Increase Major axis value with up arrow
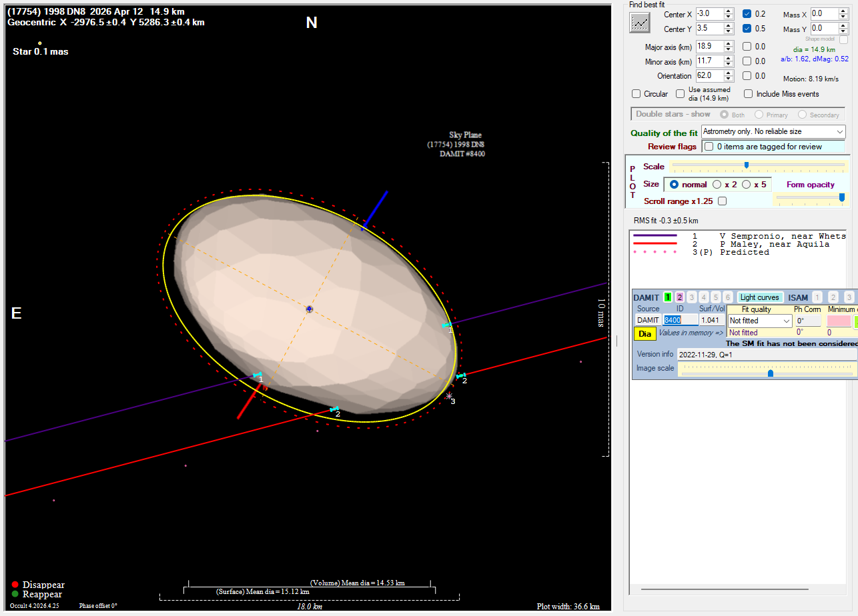This screenshot has height=616, width=858. pos(729,43)
